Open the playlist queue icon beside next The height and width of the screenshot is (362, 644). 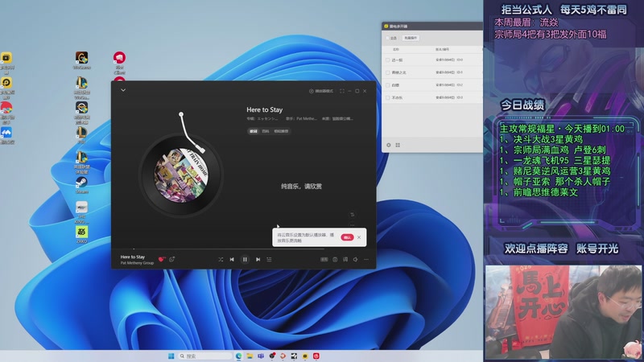coord(269,259)
